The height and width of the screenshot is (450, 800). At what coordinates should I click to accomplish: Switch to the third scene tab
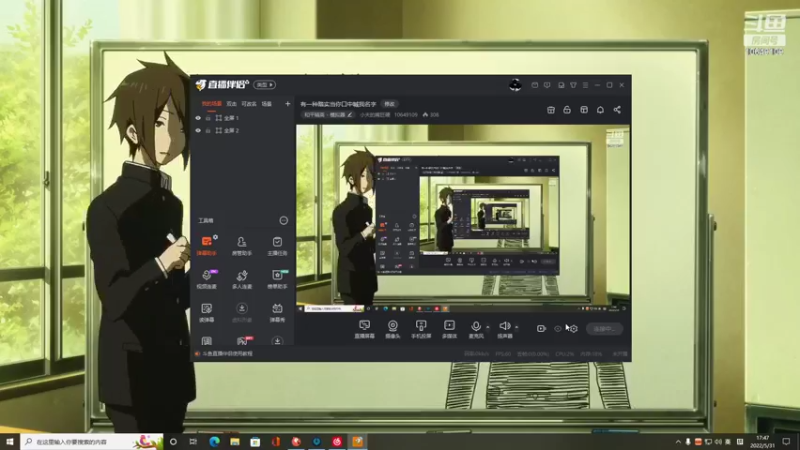point(249,104)
